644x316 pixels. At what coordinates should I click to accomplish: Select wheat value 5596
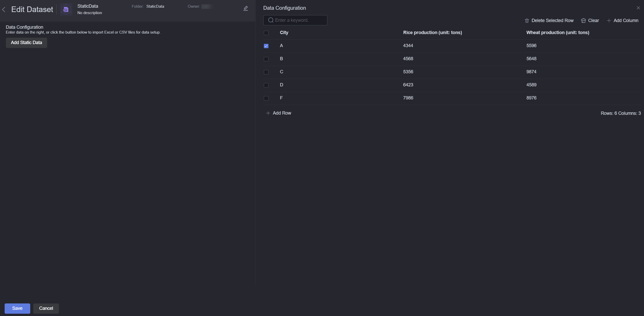click(531, 46)
